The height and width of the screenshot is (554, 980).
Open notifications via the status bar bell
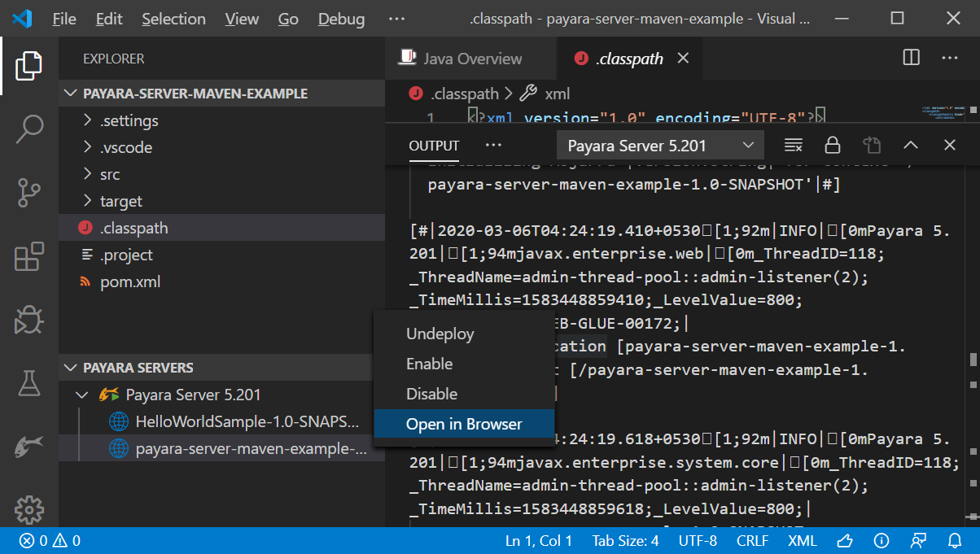point(953,540)
